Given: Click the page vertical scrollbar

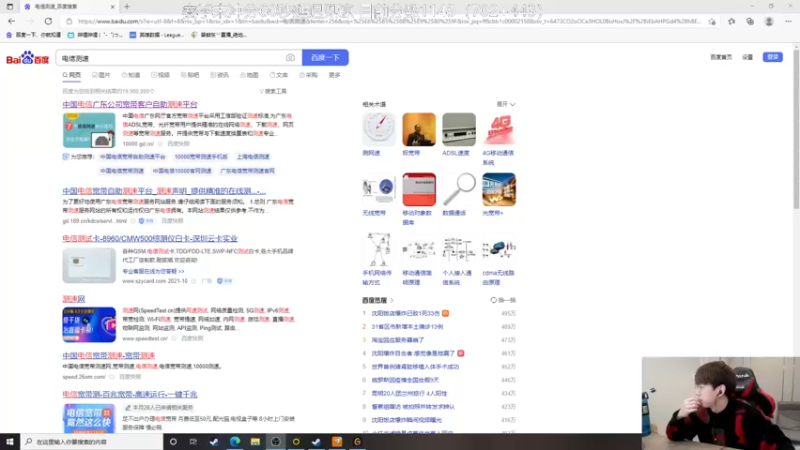Looking at the screenshot, I should pos(796,128).
